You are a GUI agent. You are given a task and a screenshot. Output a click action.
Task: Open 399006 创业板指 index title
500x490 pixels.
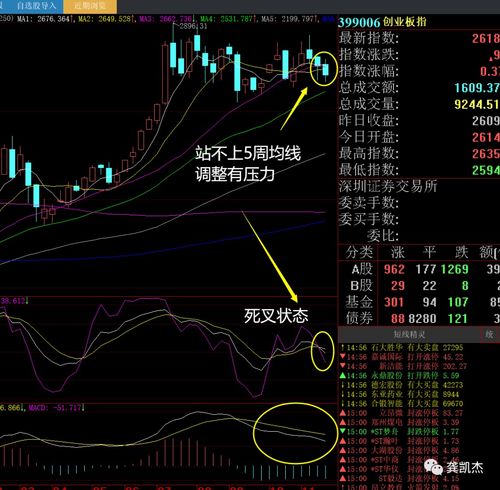tap(382, 22)
